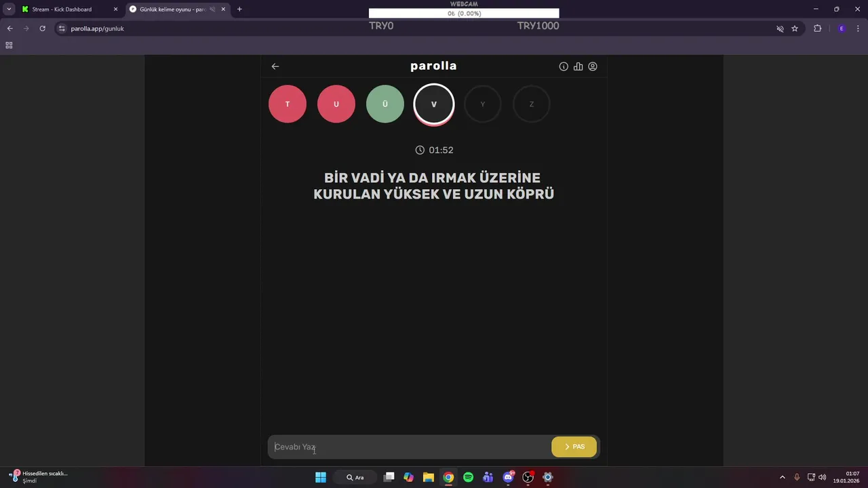This screenshot has width=868, height=488.
Task: Open the display network tray icon
Action: pyautogui.click(x=811, y=477)
